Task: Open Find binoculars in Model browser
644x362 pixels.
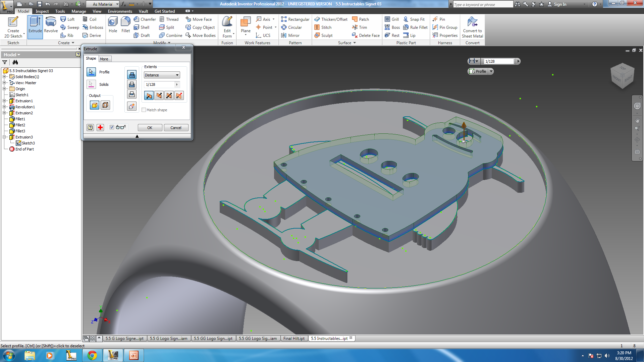Action: click(x=15, y=62)
